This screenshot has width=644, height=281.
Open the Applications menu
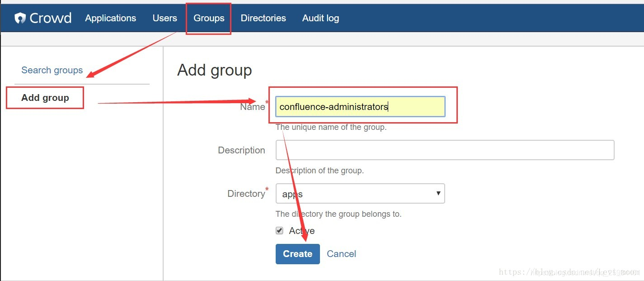pos(110,18)
